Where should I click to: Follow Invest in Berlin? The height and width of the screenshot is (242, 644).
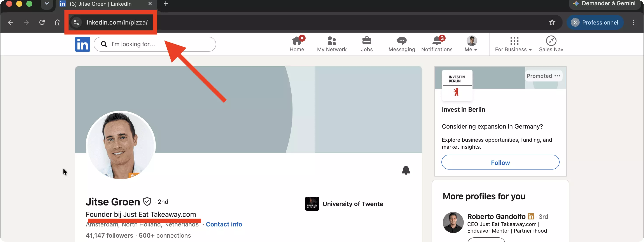click(x=500, y=162)
